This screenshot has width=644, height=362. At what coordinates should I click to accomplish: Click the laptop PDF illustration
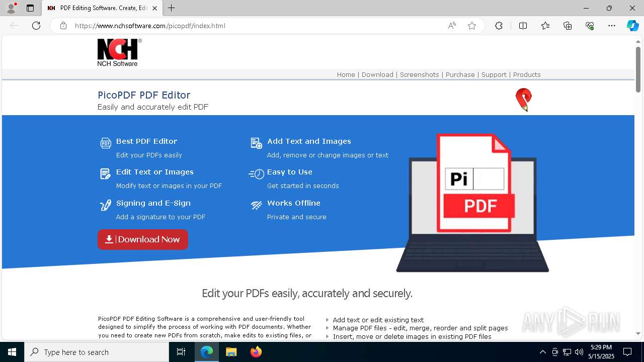pos(472,203)
